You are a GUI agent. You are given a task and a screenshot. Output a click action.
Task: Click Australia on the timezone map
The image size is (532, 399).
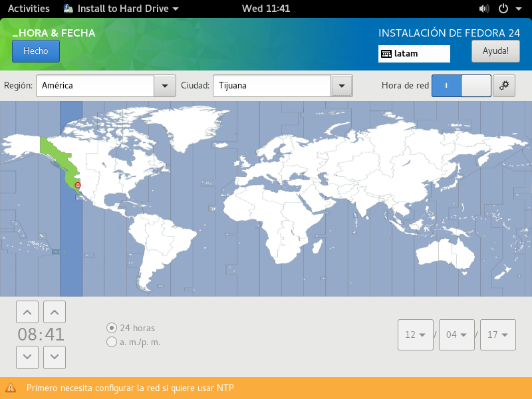tap(444, 254)
